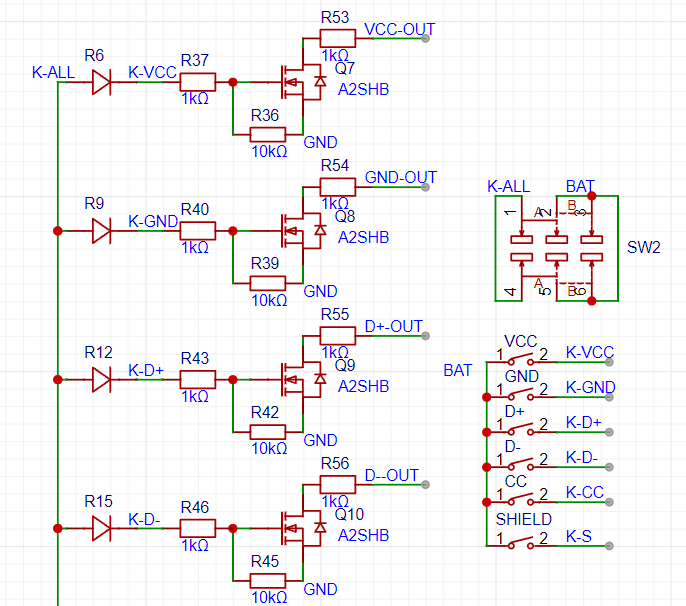Select resistor R53 body
Screen dimensions: 686x606
point(338,38)
